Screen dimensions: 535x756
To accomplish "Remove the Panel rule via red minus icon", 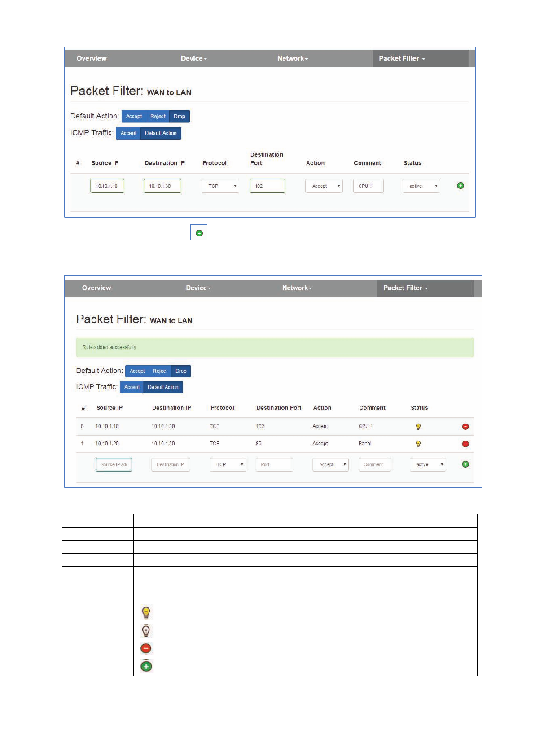I will tap(465, 444).
